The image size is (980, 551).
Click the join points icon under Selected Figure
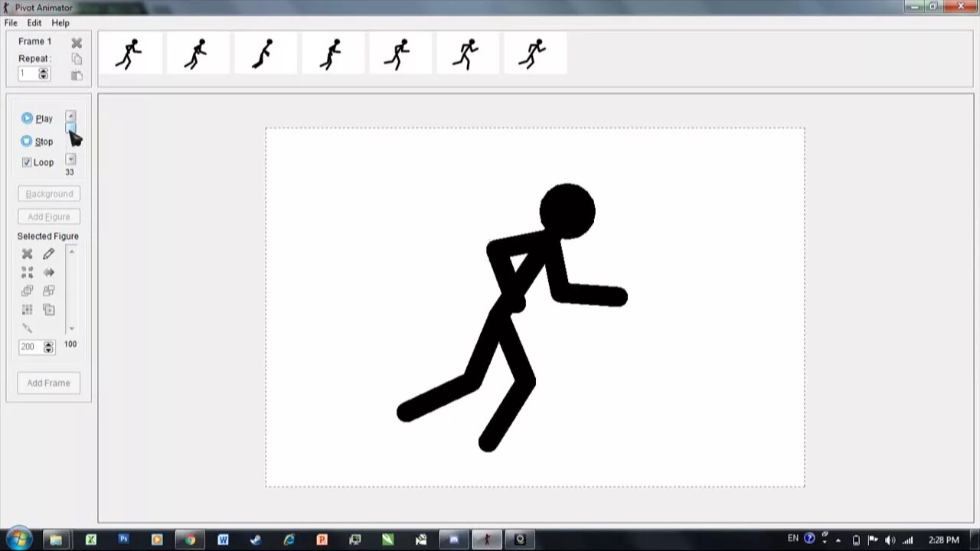pos(27,272)
